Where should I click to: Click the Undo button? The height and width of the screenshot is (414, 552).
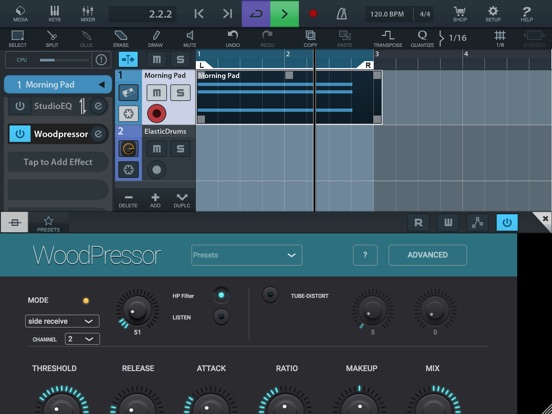233,38
